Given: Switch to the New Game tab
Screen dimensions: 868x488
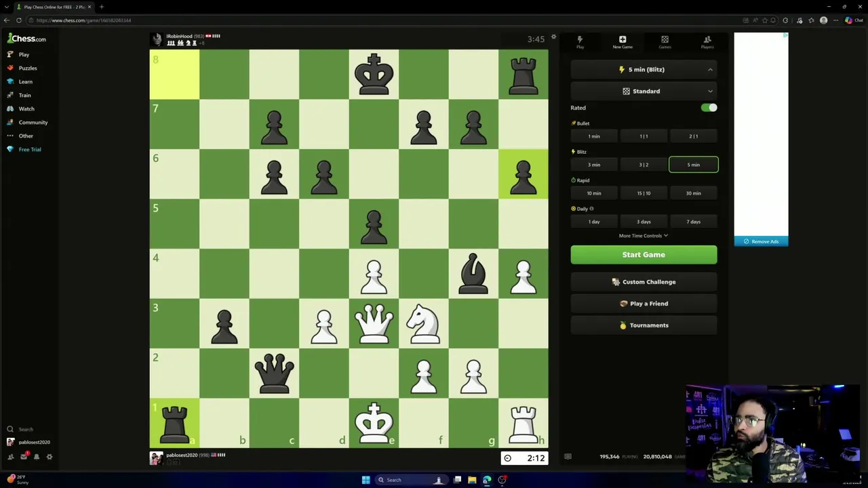Looking at the screenshot, I should point(623,42).
